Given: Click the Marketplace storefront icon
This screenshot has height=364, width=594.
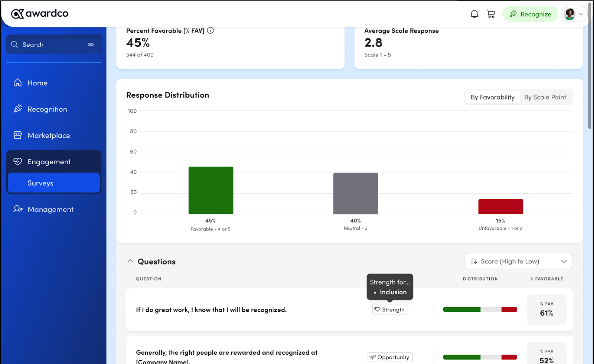Looking at the screenshot, I should tap(17, 135).
